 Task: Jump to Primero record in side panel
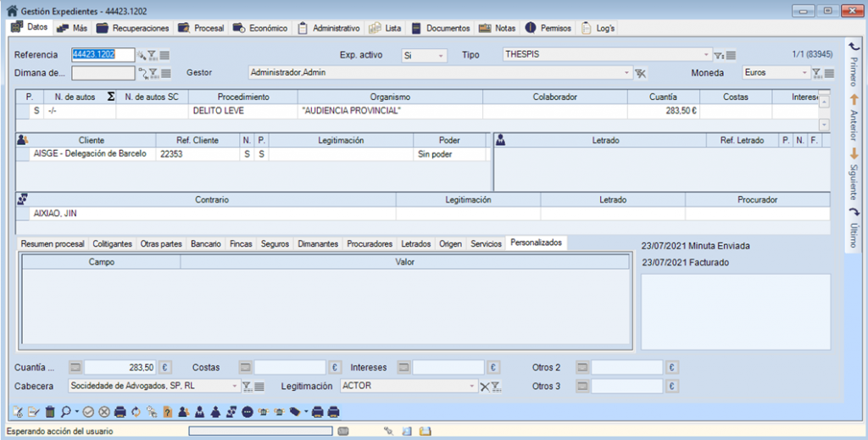(854, 63)
